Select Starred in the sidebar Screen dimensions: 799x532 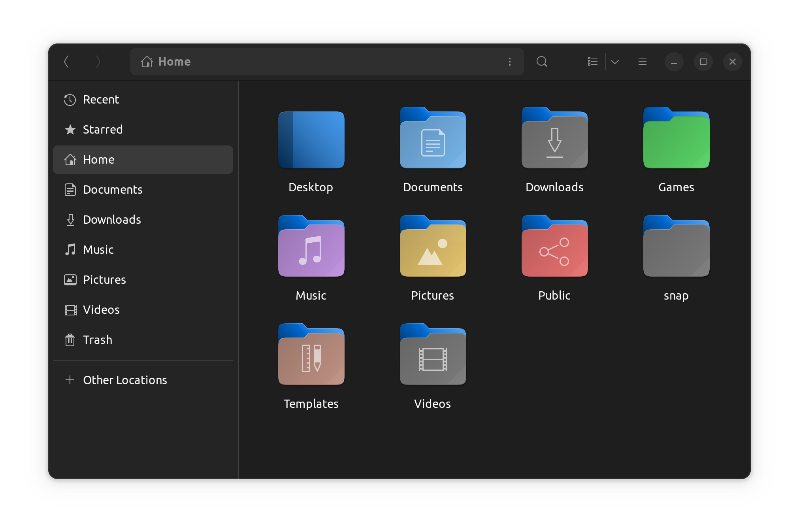coord(102,130)
